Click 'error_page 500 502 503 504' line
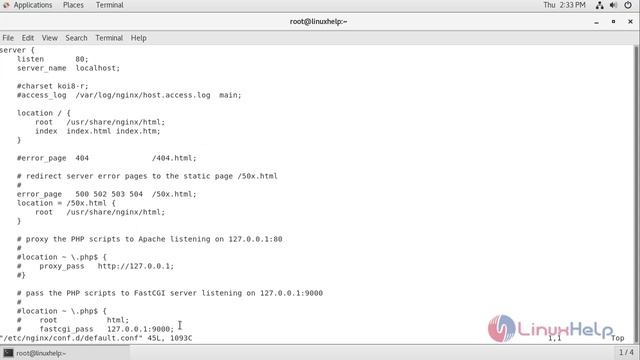 (x=107, y=194)
